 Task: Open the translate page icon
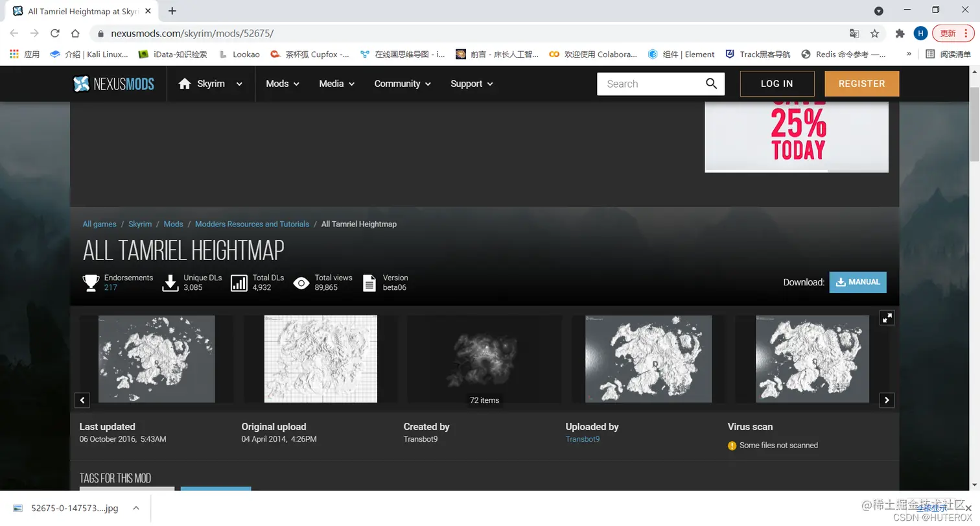tap(854, 33)
